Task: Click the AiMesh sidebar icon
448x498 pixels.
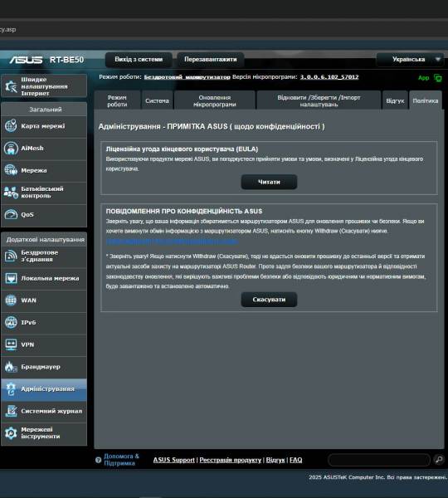Action: (11, 148)
